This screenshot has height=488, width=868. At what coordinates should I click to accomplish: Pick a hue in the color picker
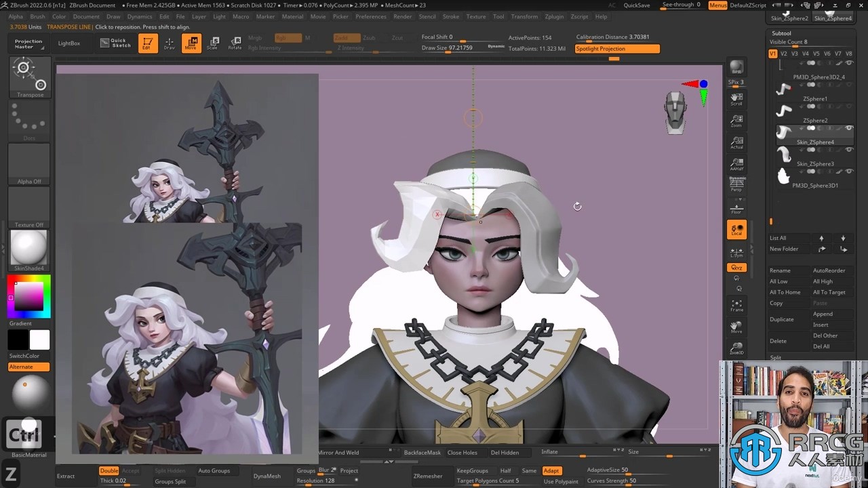click(28, 296)
